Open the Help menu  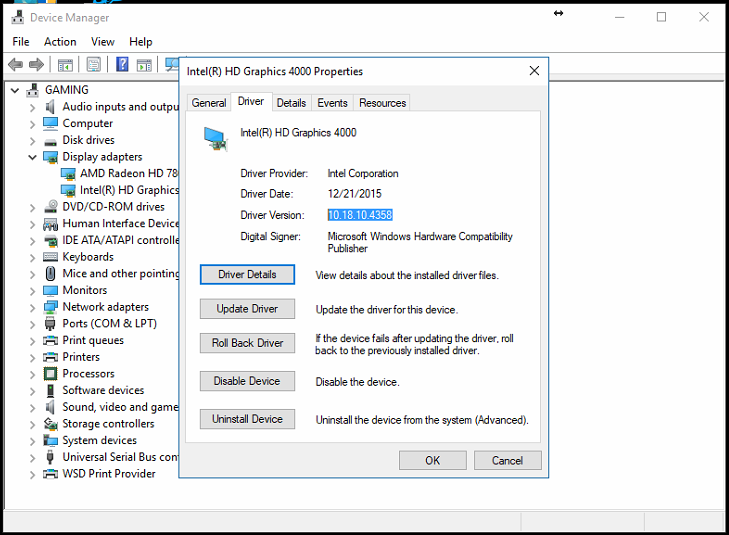point(140,42)
